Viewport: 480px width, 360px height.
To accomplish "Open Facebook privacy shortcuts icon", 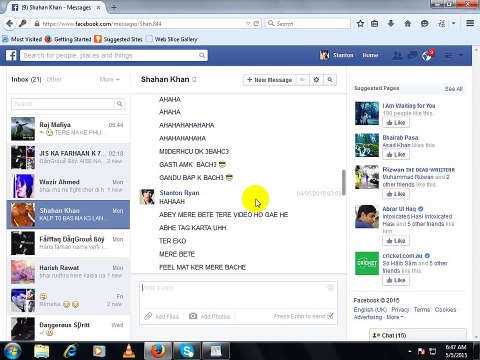I will coord(449,55).
